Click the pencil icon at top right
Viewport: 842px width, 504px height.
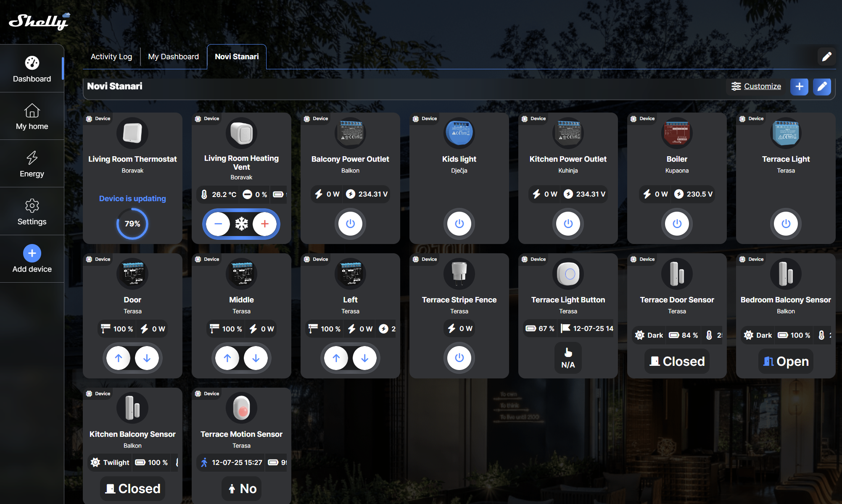(826, 56)
